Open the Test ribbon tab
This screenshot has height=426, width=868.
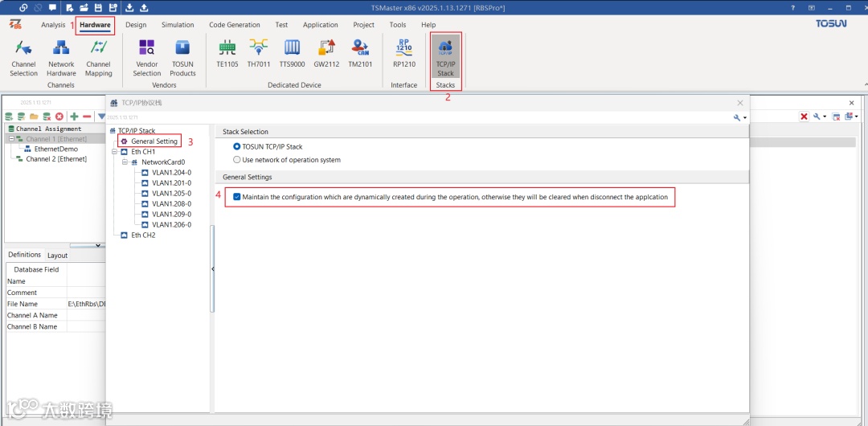[282, 25]
